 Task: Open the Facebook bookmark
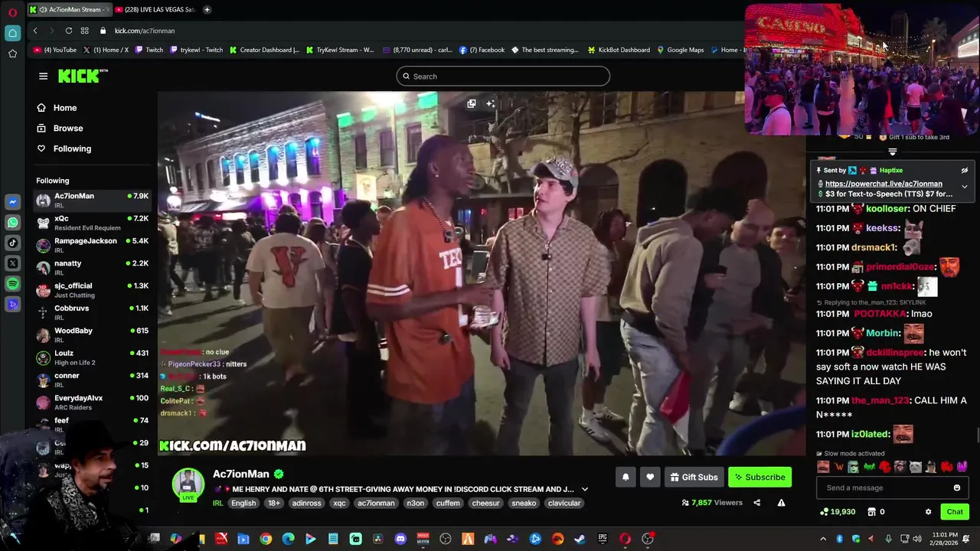click(482, 50)
